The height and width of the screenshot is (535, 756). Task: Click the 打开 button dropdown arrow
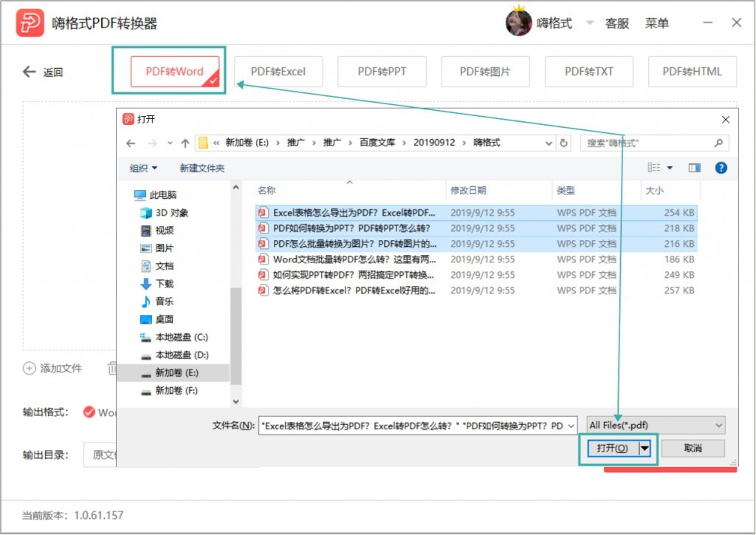pos(645,449)
